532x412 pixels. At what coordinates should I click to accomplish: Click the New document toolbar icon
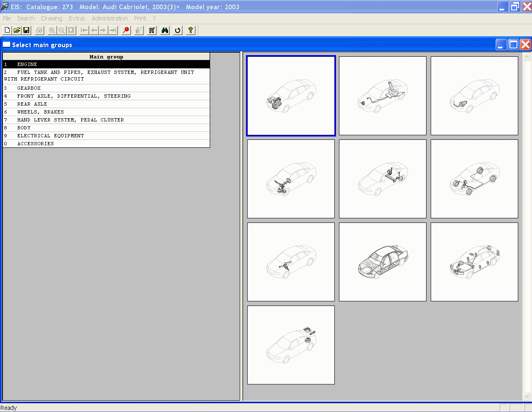click(7, 30)
